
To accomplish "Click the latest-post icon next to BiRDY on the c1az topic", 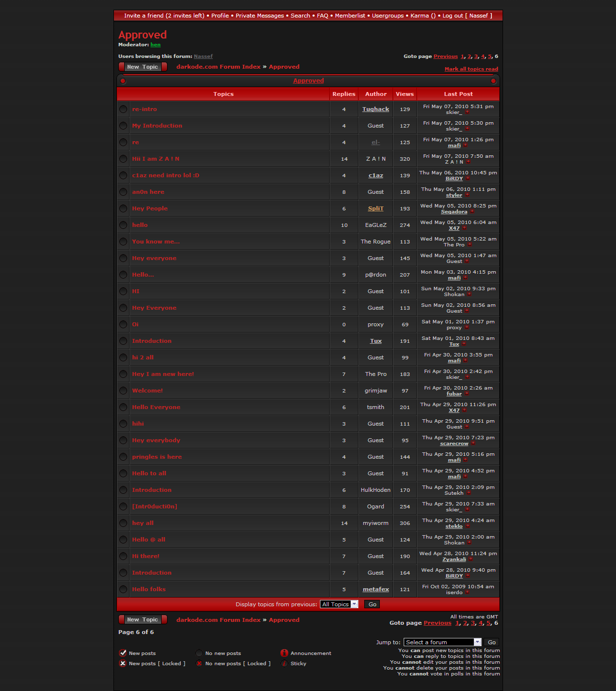I will [x=467, y=179].
